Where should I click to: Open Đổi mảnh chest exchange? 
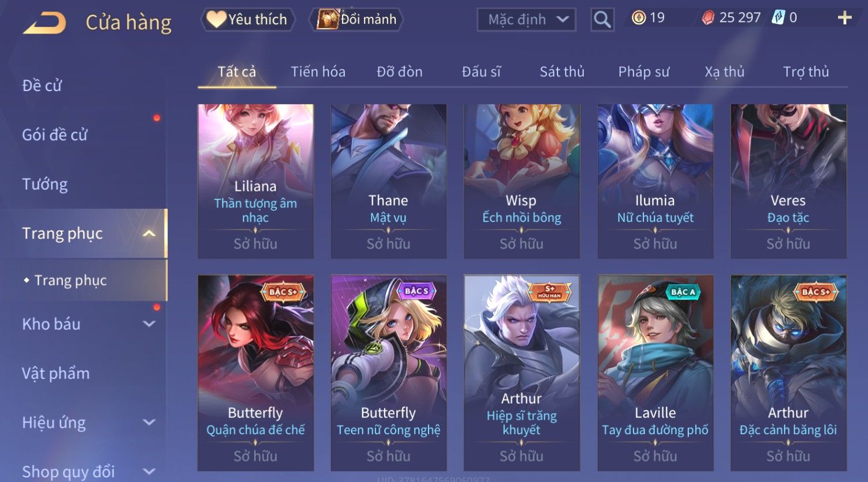point(357,20)
